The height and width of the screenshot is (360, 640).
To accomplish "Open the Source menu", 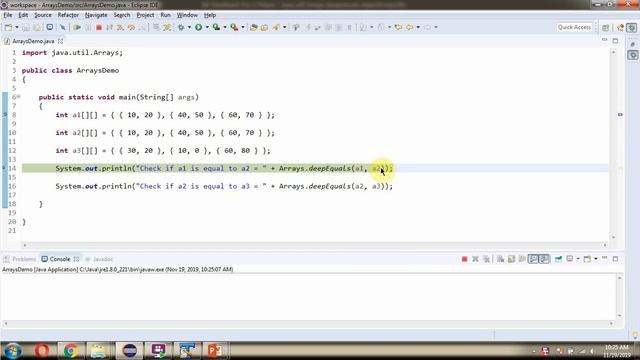I will (x=43, y=15).
